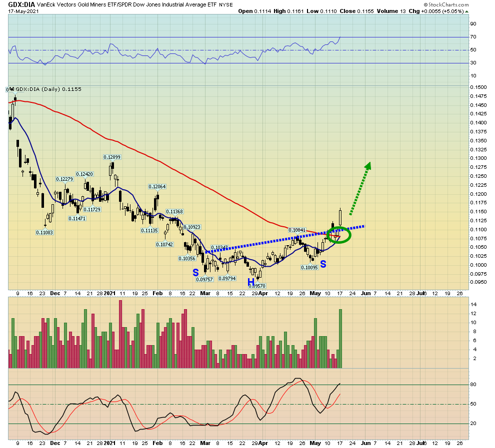Select the blue 'H' head label
The image size is (495, 448).
250,283
